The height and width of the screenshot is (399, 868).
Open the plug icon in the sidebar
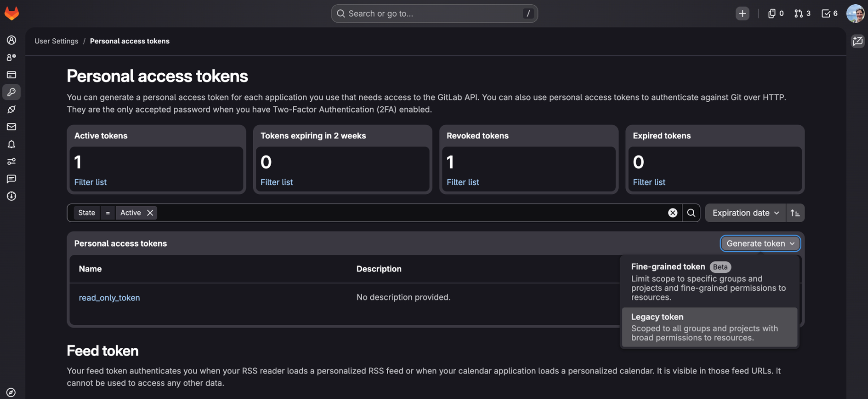(11, 110)
